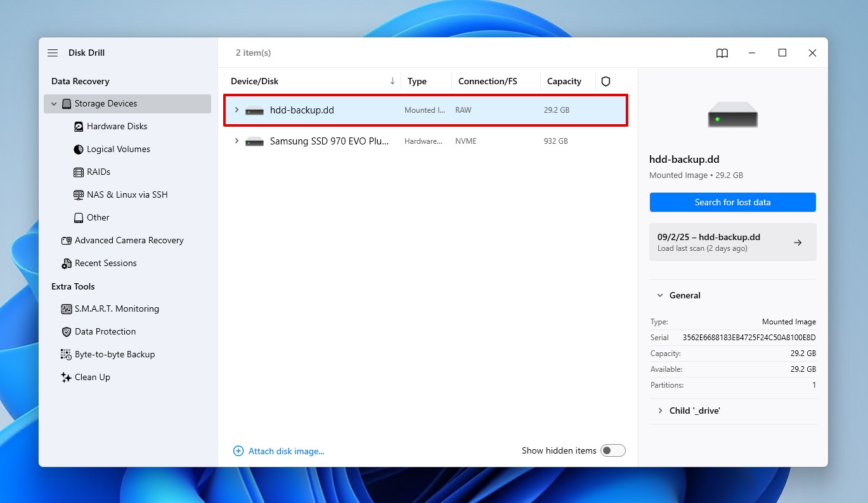Viewport: 868px width, 503px height.
Task: Collapse the General info section
Action: click(660, 296)
